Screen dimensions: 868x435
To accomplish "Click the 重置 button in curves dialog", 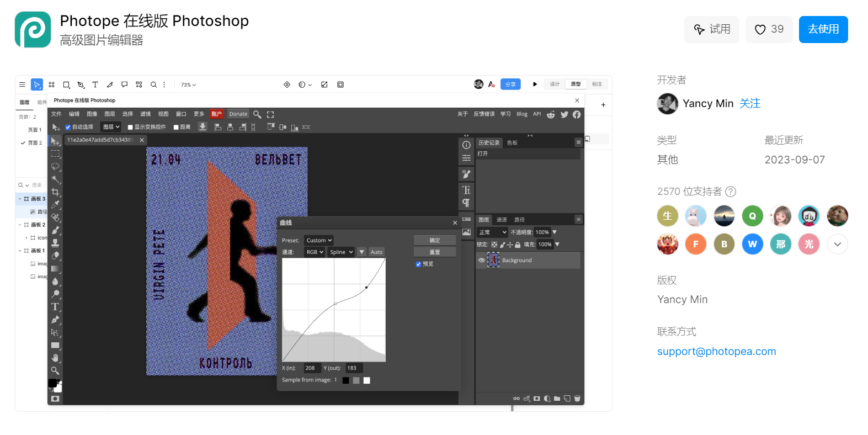I will (435, 252).
